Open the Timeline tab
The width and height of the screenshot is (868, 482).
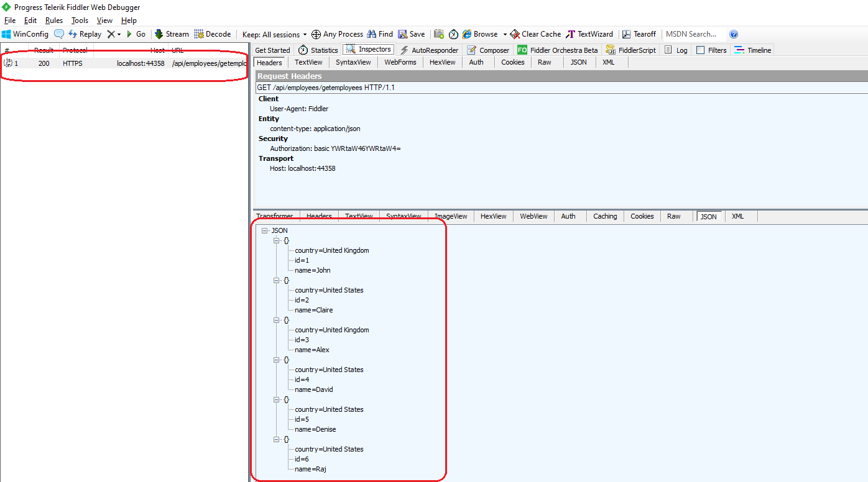752,50
